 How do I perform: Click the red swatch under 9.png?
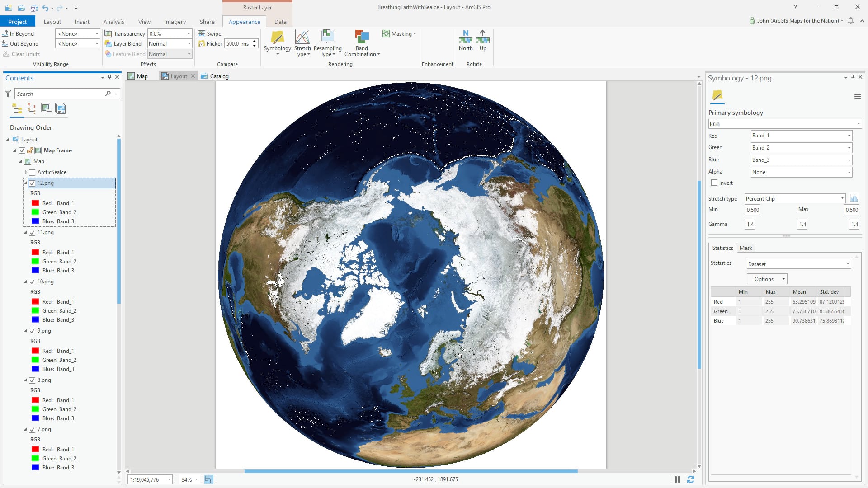[x=35, y=351]
